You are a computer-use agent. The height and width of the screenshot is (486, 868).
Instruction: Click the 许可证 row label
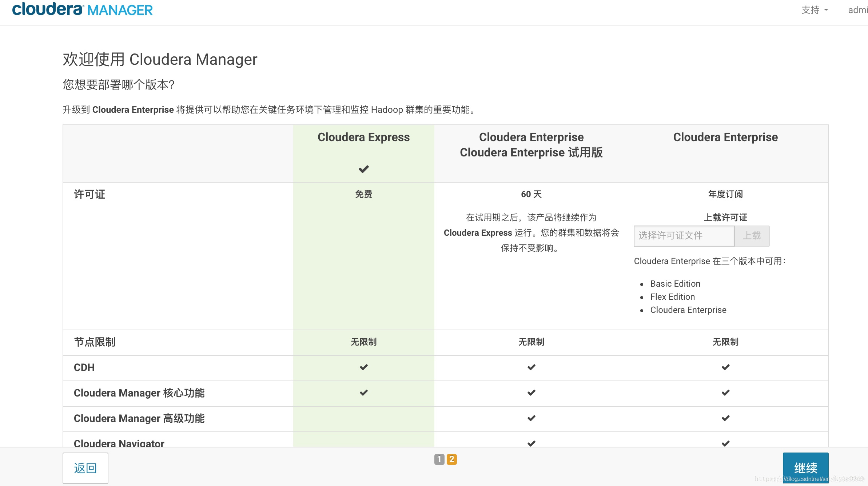coord(89,194)
